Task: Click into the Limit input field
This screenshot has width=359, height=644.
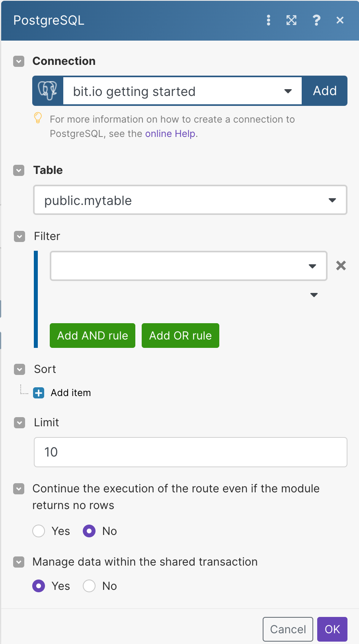Action: click(x=190, y=452)
